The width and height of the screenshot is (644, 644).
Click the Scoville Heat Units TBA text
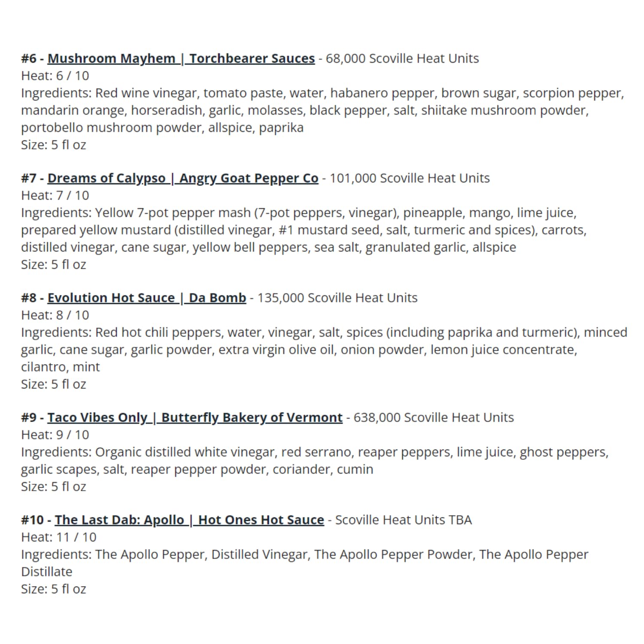(404, 520)
